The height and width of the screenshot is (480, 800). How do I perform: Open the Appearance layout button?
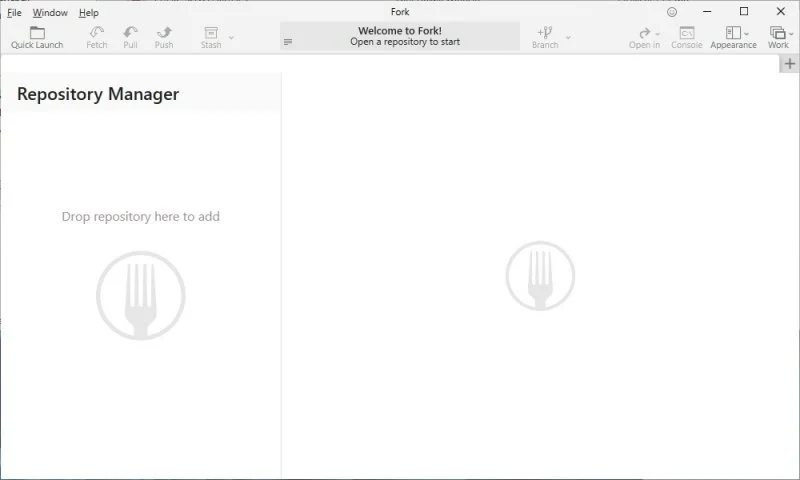[x=733, y=37]
